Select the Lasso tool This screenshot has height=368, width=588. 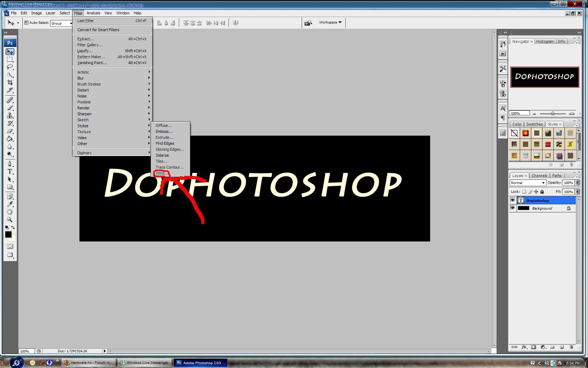pyautogui.click(x=10, y=67)
